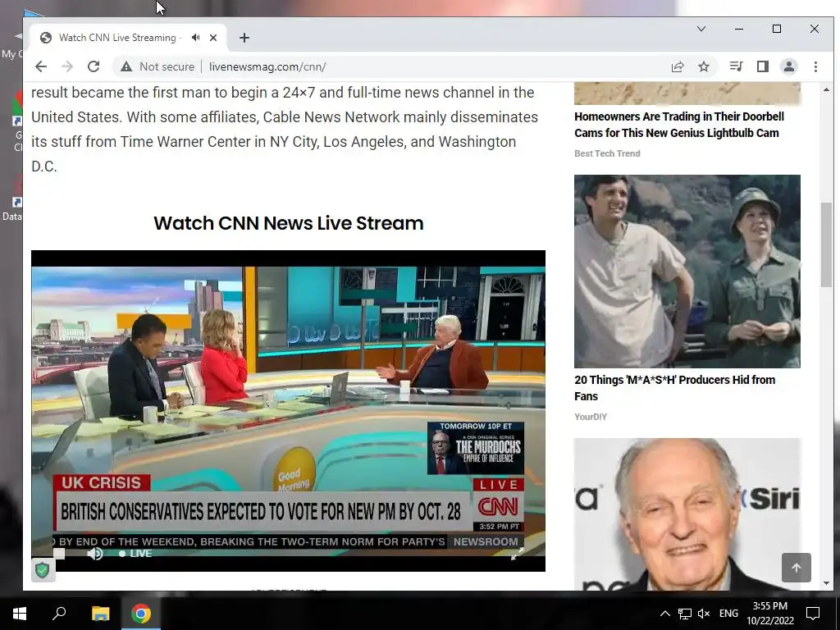Viewport: 840px width, 630px height.
Task: Click the CNN live stream video
Action: (288, 411)
